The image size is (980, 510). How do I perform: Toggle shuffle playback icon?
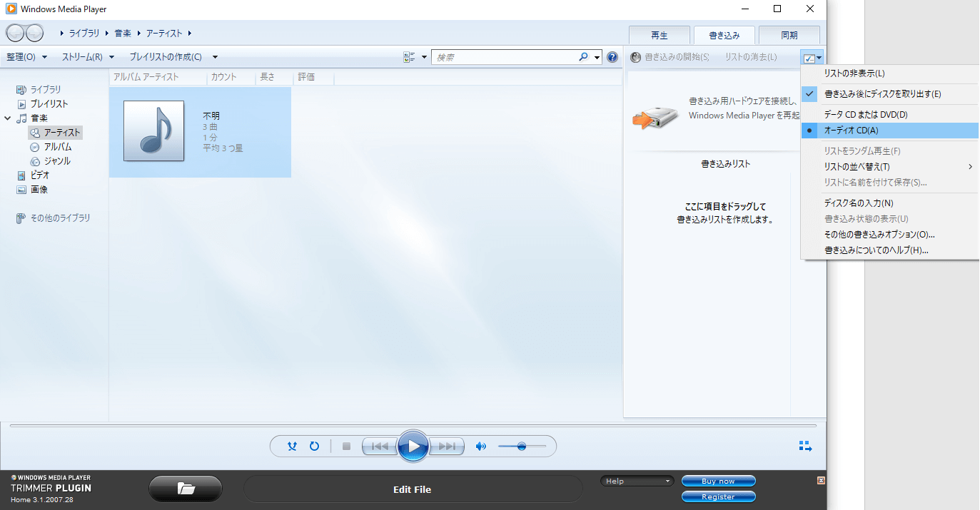292,447
